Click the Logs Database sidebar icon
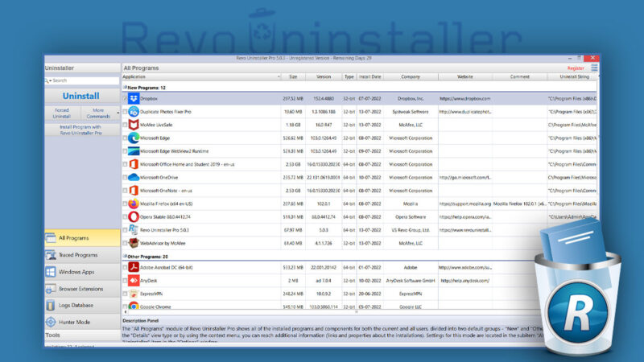This screenshot has height=362, width=644. point(51,306)
